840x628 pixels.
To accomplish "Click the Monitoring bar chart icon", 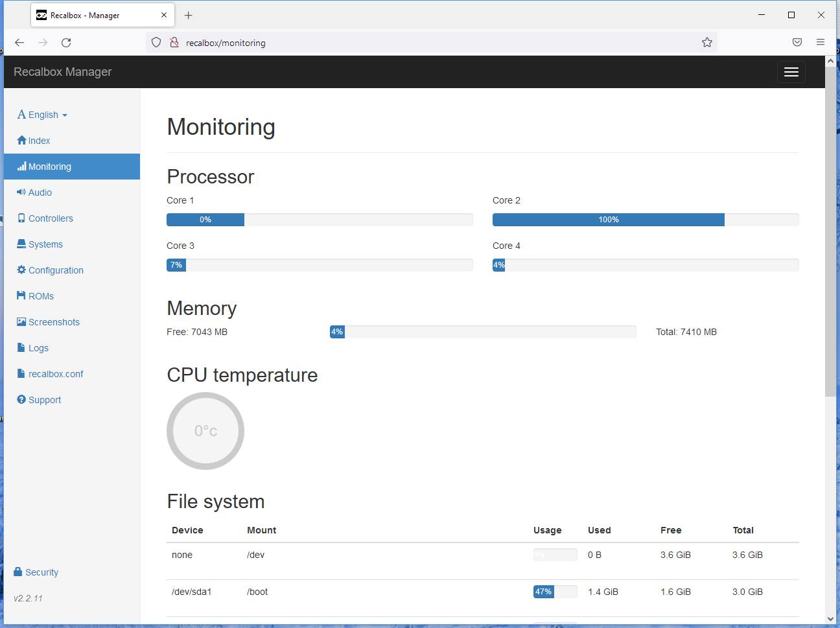I will pyautogui.click(x=21, y=167).
